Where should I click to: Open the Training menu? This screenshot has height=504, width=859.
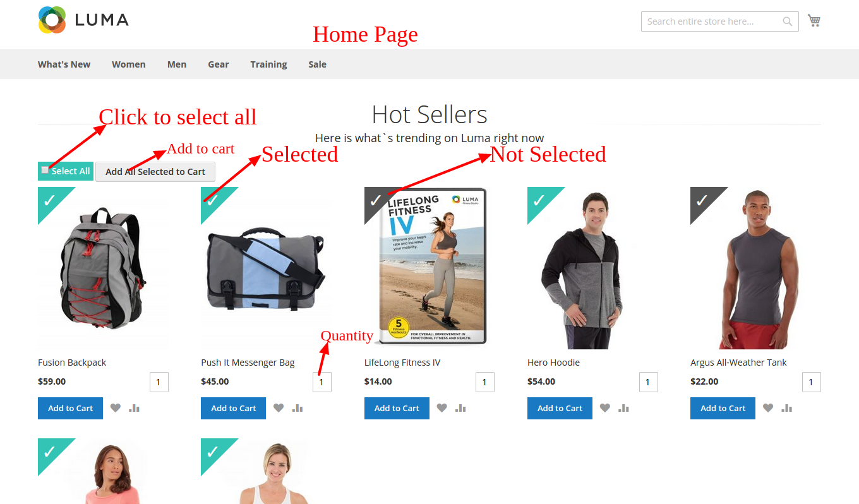click(x=268, y=64)
